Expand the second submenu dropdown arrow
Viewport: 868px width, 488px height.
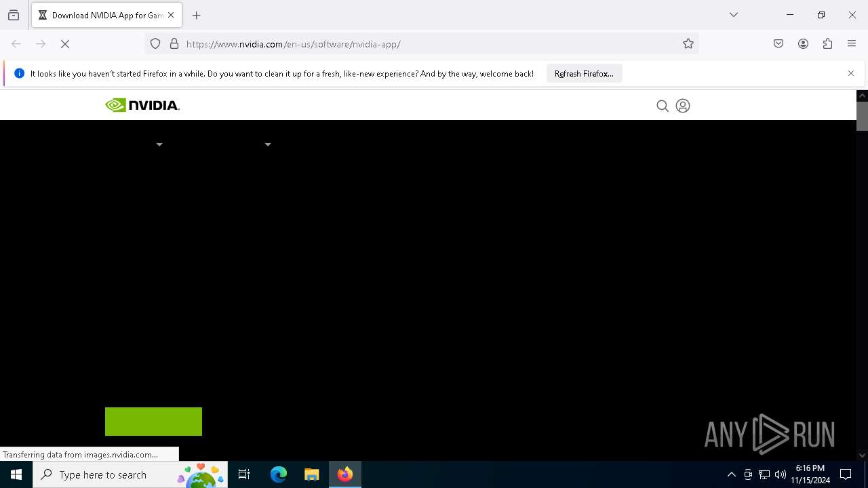click(268, 144)
